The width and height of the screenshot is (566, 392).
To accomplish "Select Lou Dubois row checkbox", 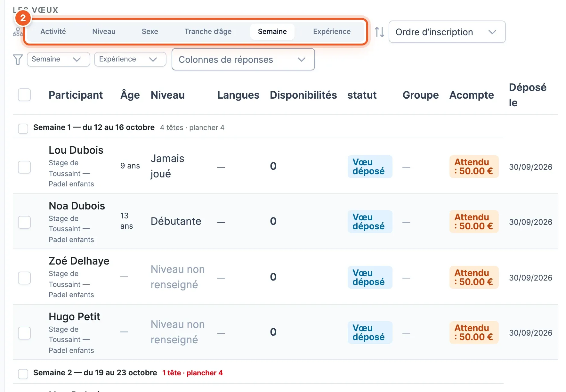I will coord(24,167).
